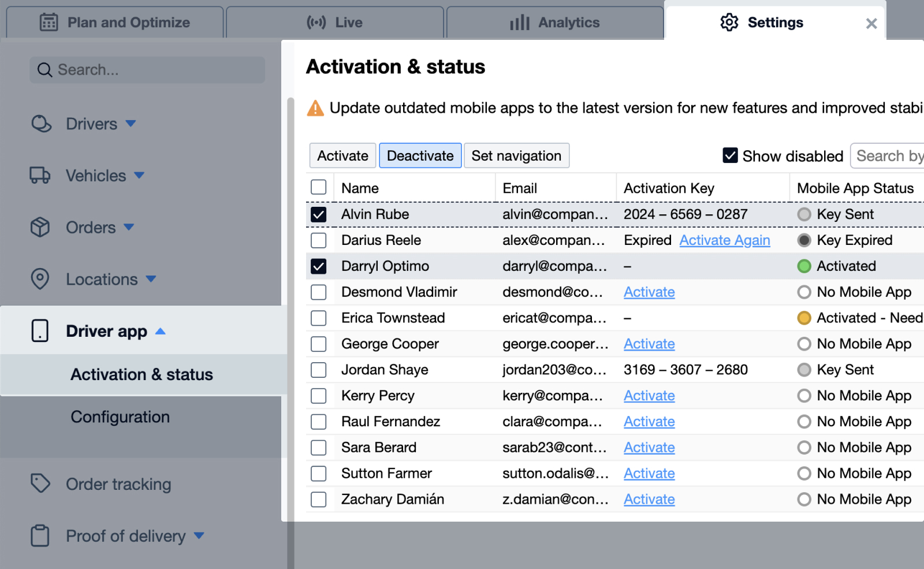Switch to the Live tab
924x569 pixels.
(x=335, y=23)
